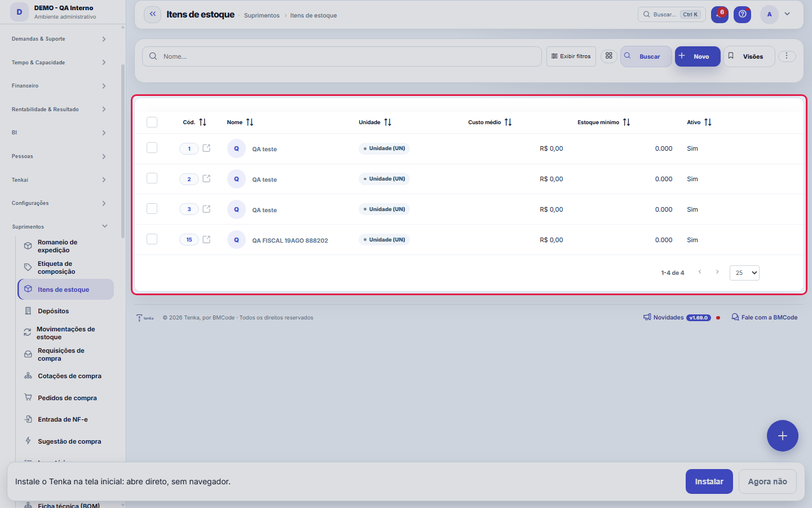The image size is (812, 508).
Task: Open external link icon for item 1
Action: point(206,148)
